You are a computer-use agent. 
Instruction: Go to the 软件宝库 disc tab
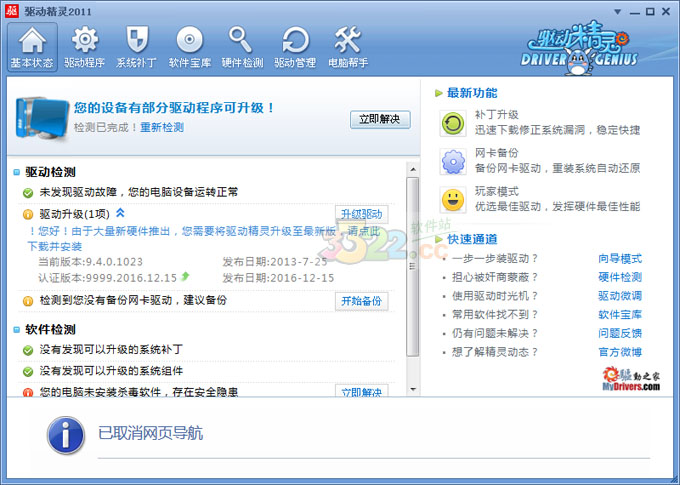190,47
